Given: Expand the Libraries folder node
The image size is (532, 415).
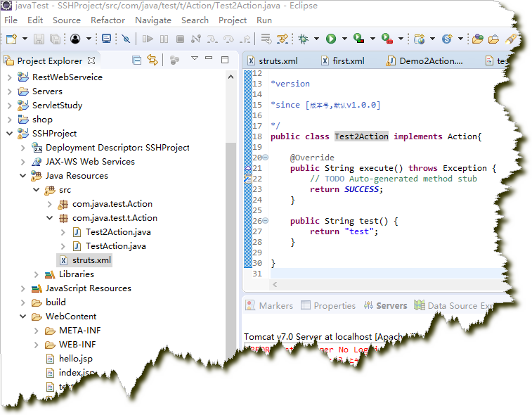Looking at the screenshot, I should 37,274.
